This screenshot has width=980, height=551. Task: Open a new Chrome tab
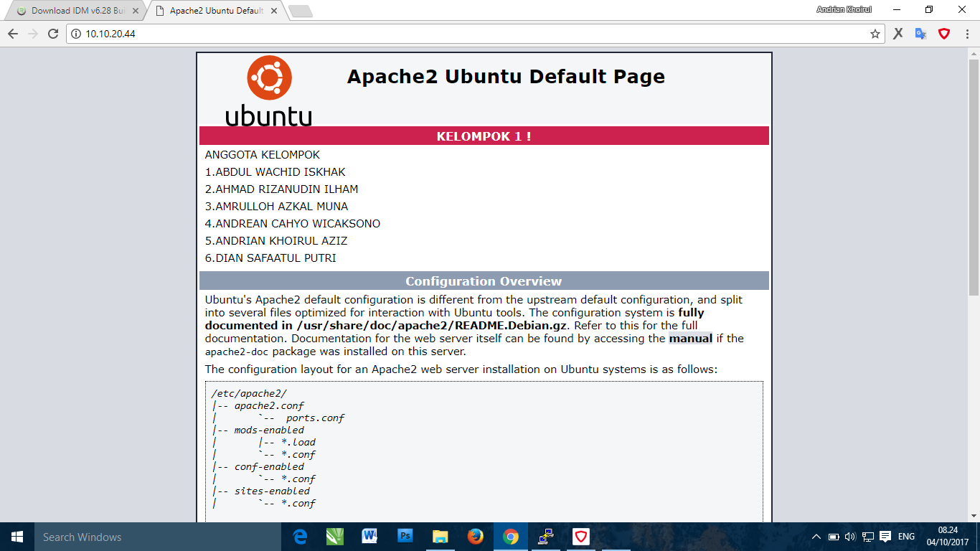301,11
